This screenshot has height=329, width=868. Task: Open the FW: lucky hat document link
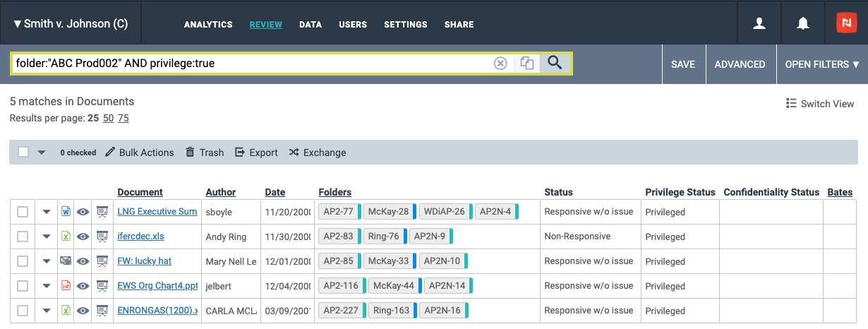tap(144, 261)
